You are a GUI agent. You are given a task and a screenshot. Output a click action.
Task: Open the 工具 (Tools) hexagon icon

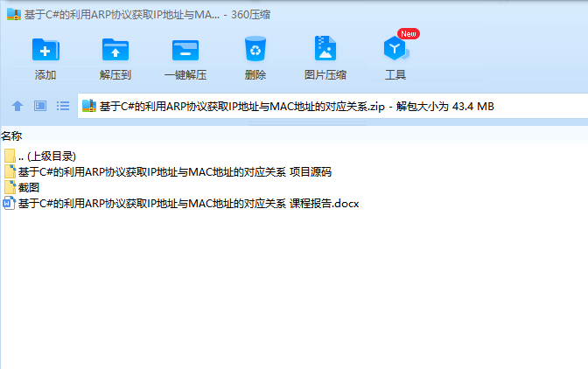[395, 48]
